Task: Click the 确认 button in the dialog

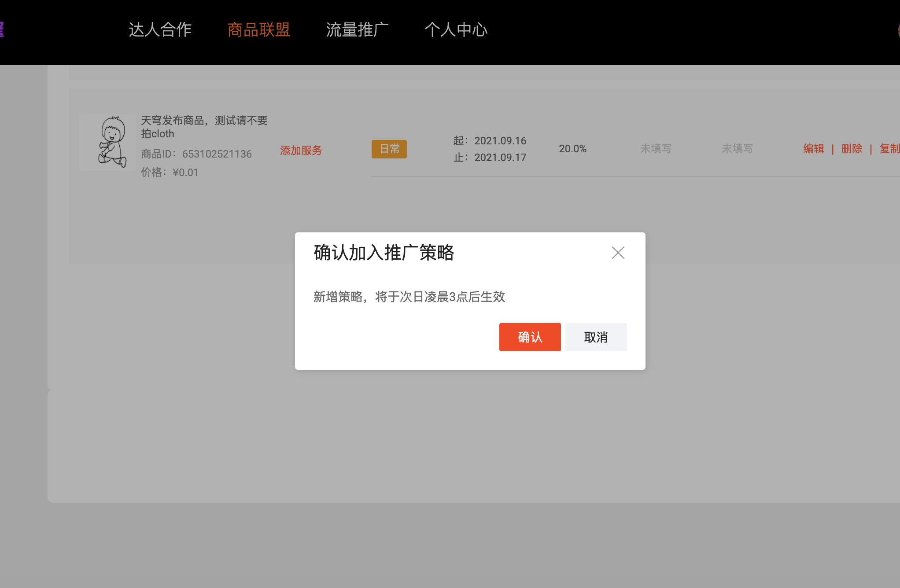Action: click(530, 337)
